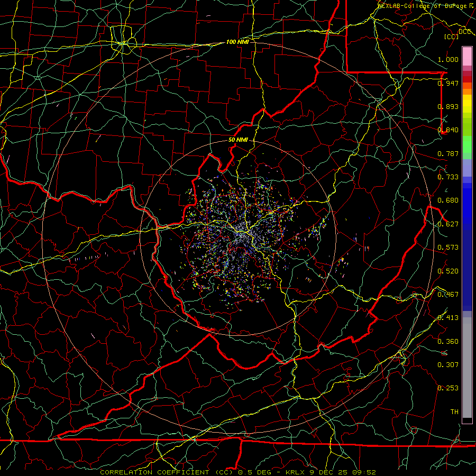The image size is (476, 476).
Task: Click the TH threshold label on legend
Action: [x=454, y=412]
